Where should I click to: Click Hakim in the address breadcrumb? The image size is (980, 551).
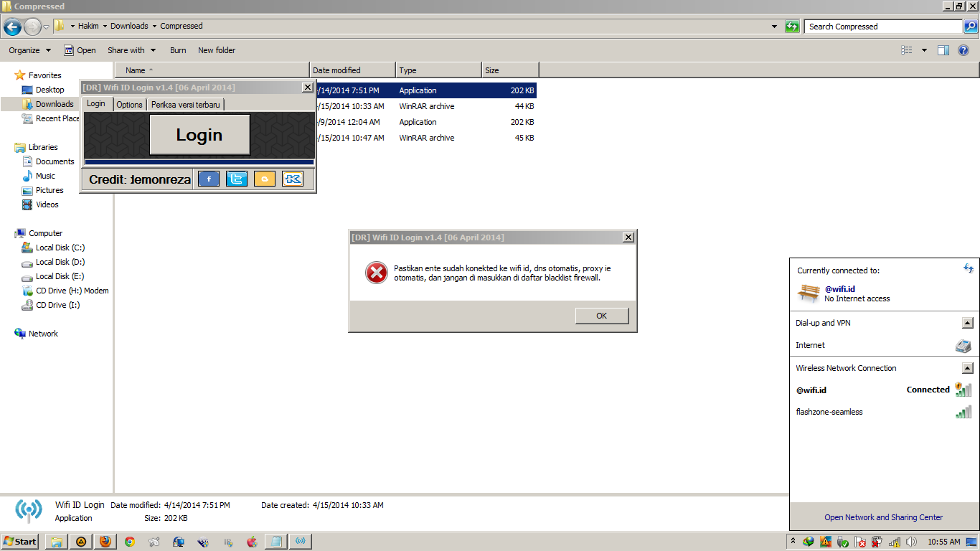(x=88, y=26)
